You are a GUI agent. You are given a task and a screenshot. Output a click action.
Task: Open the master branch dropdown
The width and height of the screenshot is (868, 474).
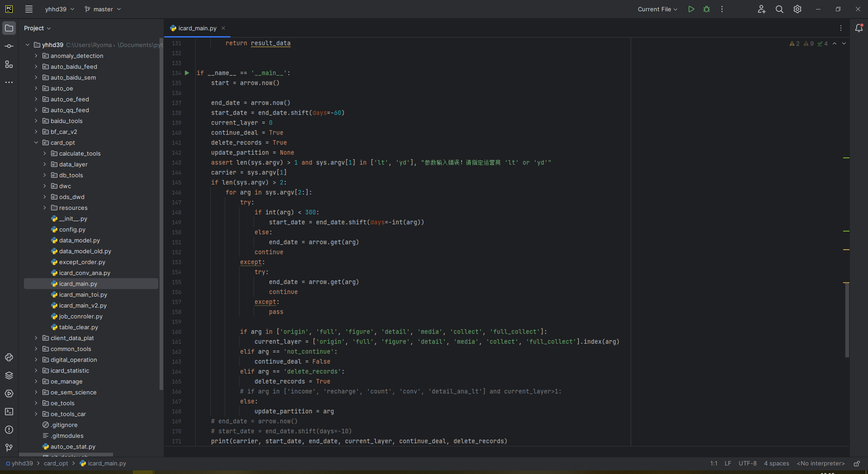(103, 9)
